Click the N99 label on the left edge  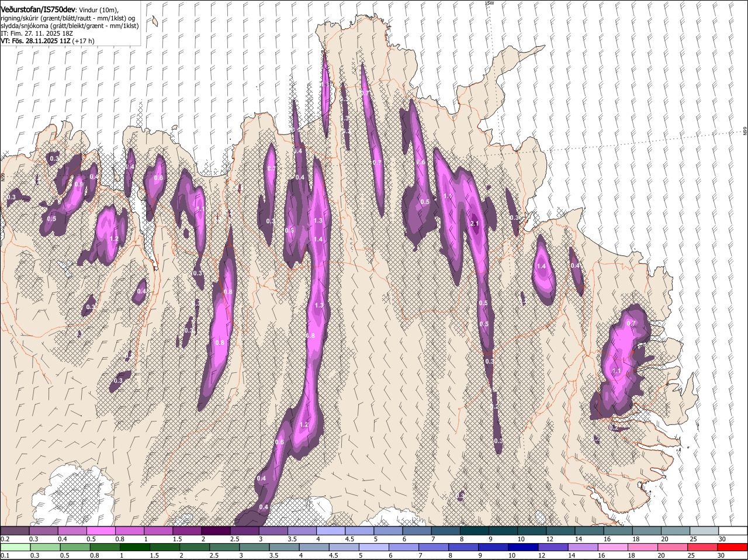3,176
